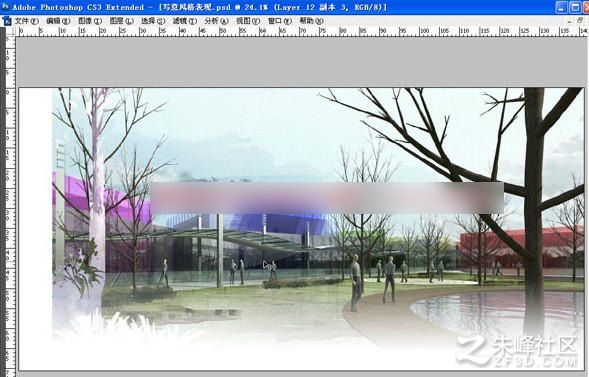Open the 编辑(E) Edit menu

(x=58, y=21)
